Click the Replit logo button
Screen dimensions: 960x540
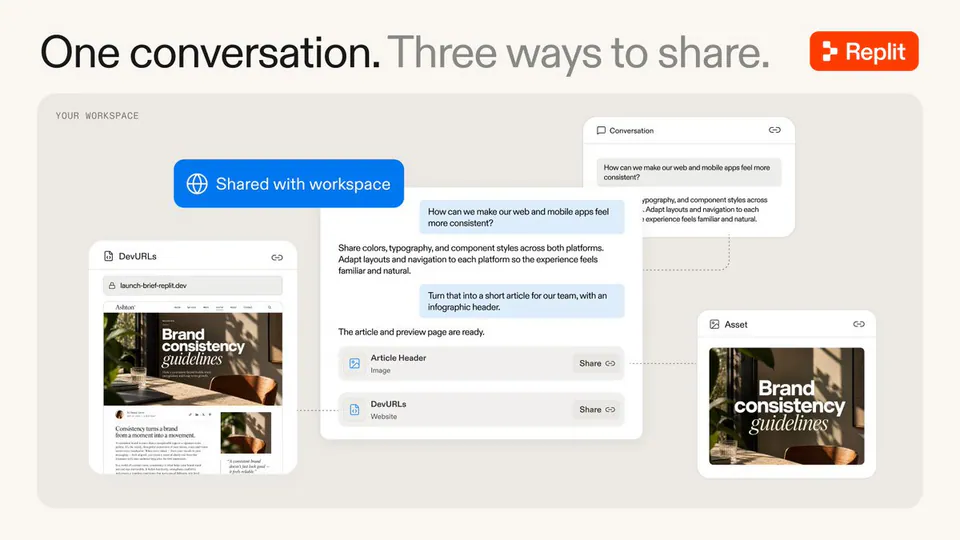(x=864, y=51)
